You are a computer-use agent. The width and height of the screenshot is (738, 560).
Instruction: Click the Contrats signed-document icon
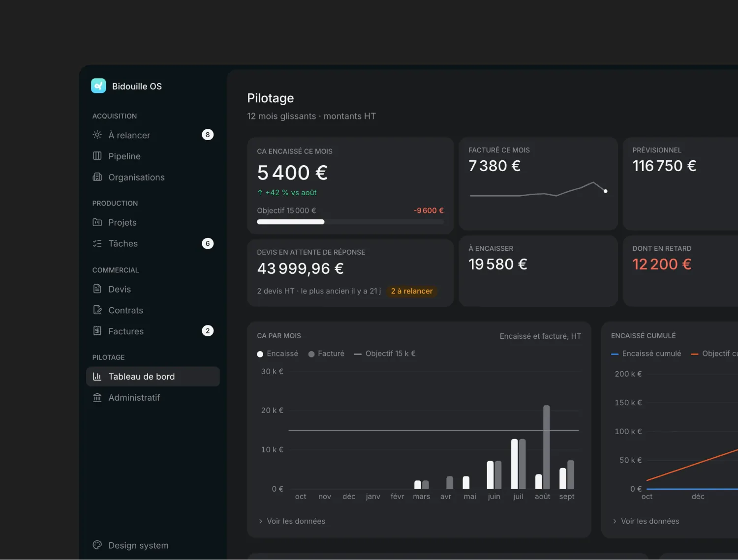(x=97, y=310)
